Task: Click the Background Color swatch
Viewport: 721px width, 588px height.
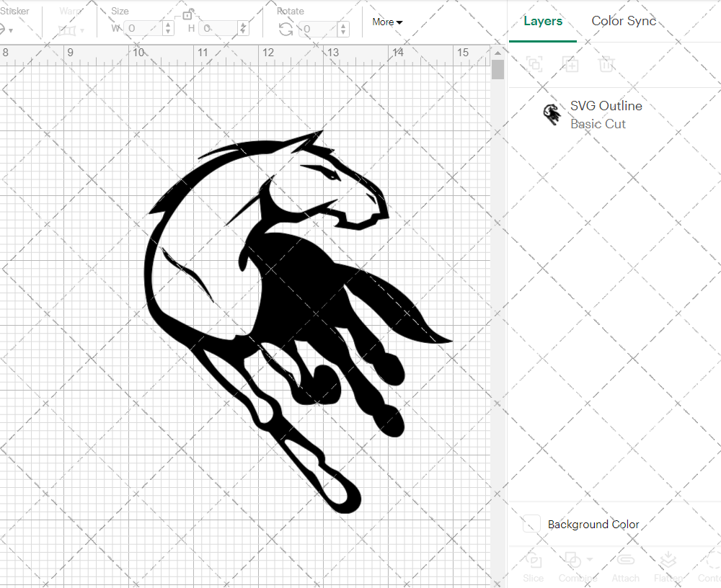Action: (532, 524)
